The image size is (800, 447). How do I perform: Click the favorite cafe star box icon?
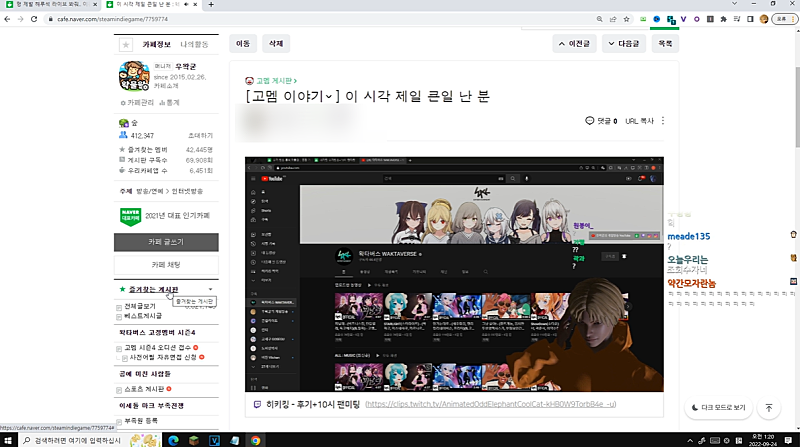[x=126, y=44]
